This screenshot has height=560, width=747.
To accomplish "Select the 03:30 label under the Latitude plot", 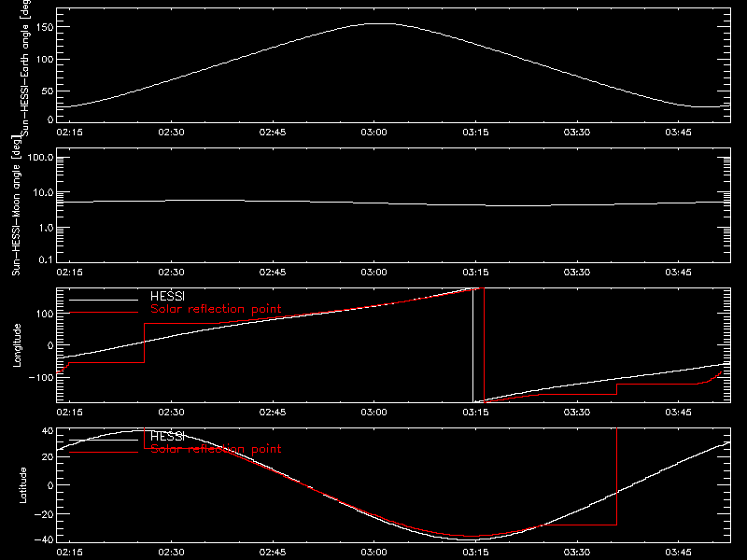I will click(x=577, y=552).
